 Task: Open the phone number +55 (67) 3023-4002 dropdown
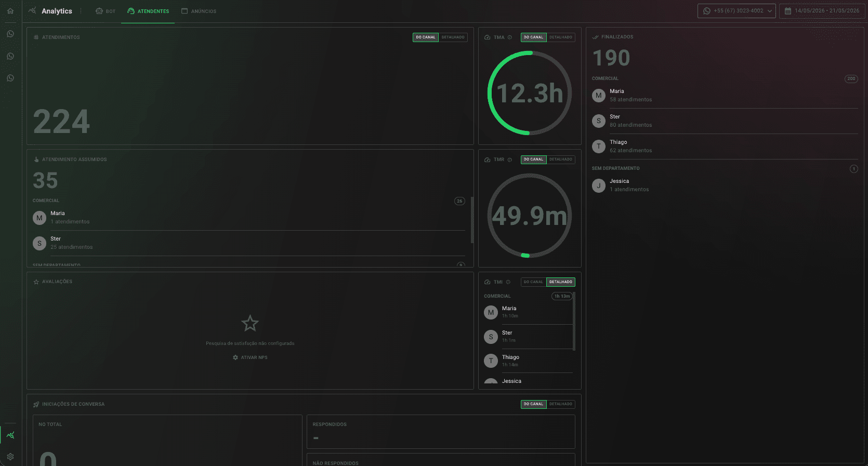(x=737, y=11)
